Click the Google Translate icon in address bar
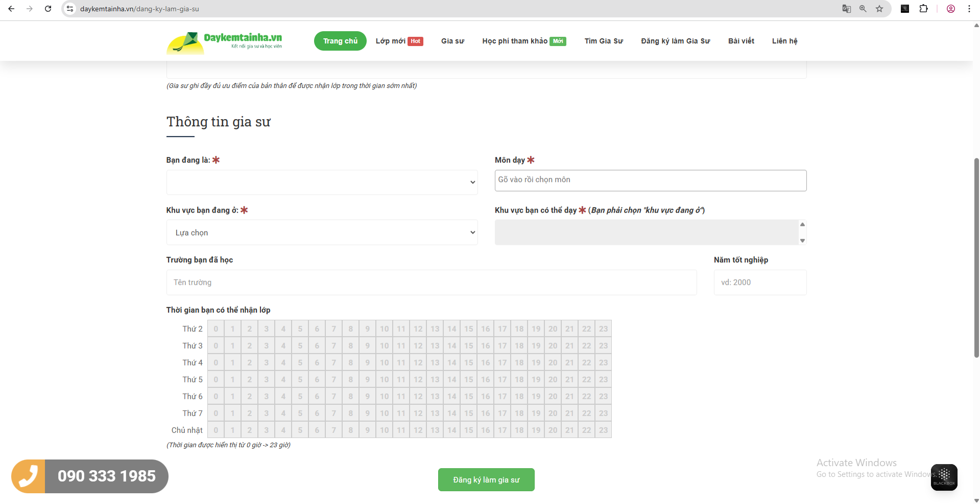The width and height of the screenshot is (980, 504). tap(846, 9)
